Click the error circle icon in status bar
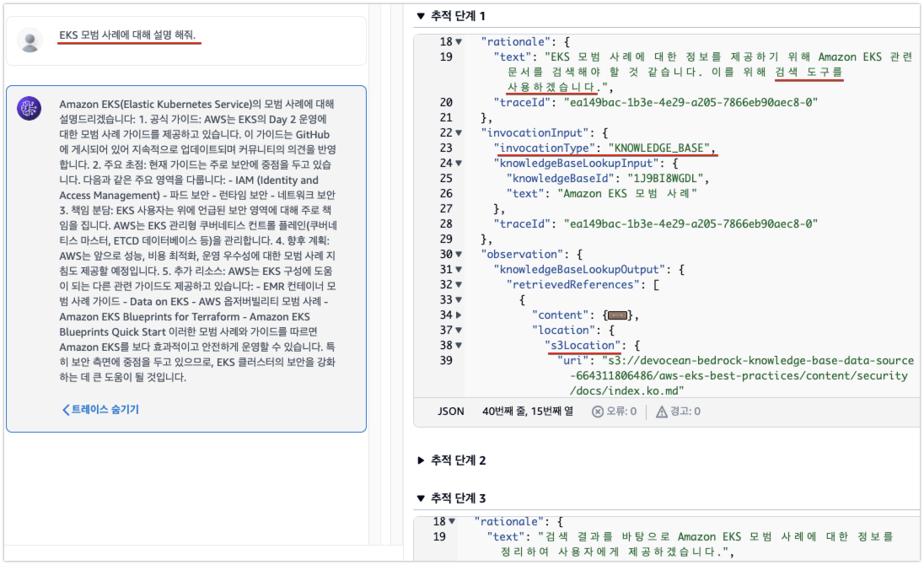The image size is (924, 565). tap(598, 412)
